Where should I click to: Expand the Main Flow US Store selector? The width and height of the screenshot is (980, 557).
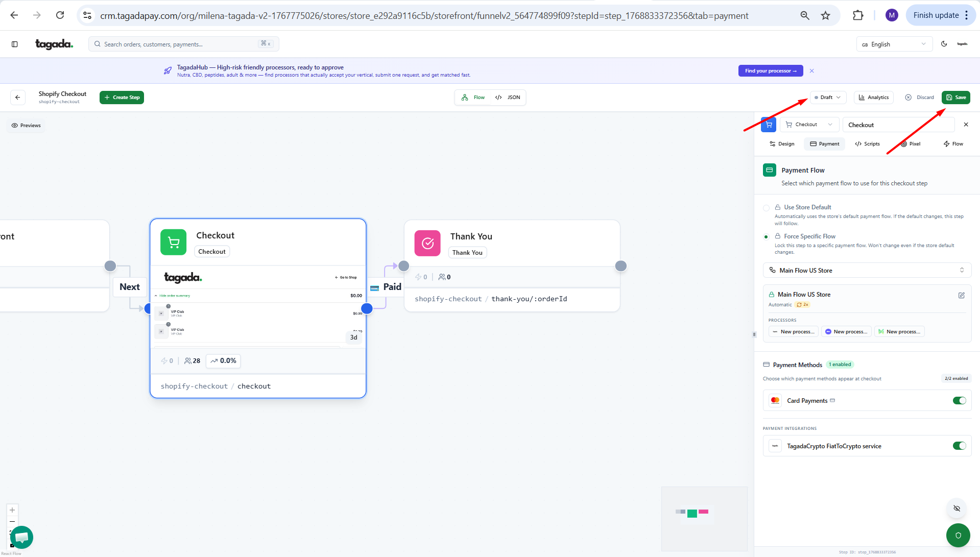(x=867, y=271)
